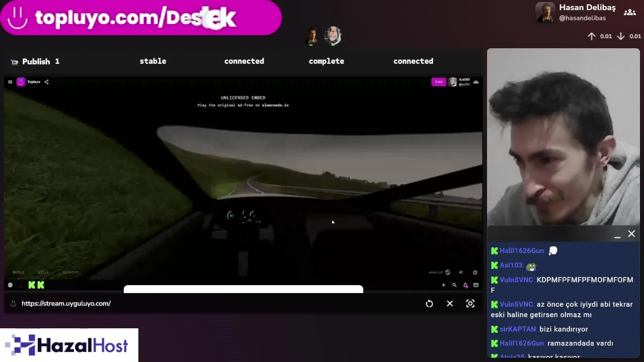Click the topluyo.com/Destek banner

tap(141, 18)
